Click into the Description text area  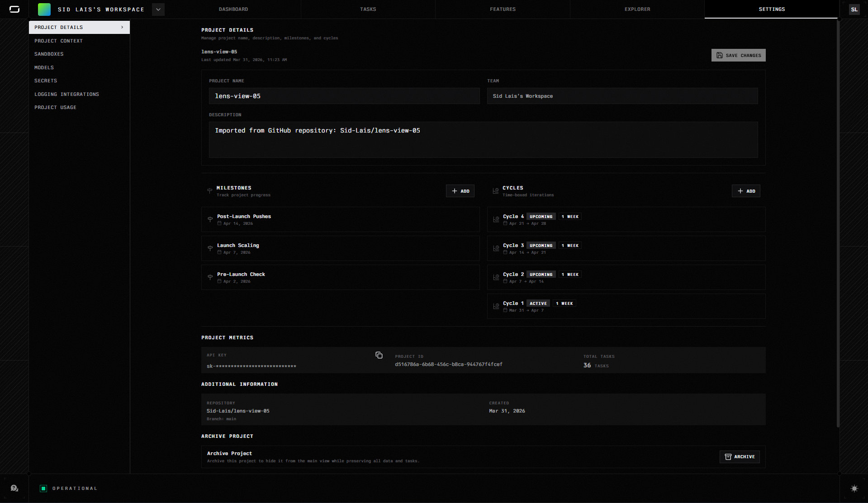pos(483,140)
